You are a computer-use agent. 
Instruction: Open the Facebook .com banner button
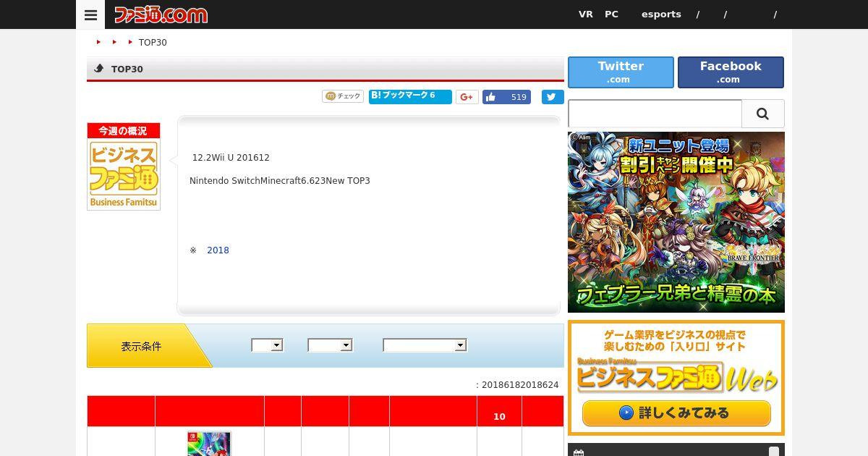(x=731, y=72)
